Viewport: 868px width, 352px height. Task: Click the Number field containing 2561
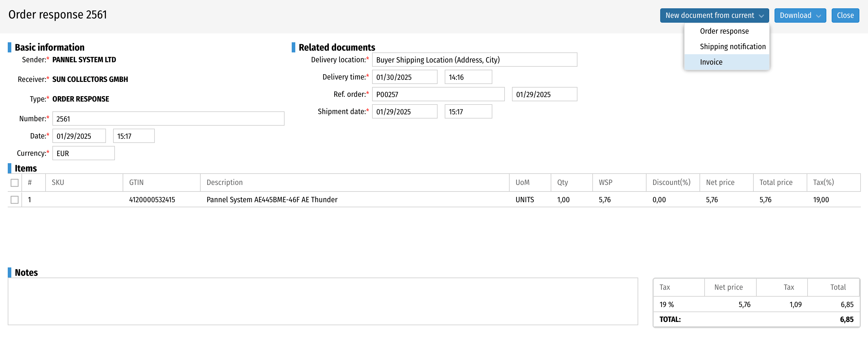(x=168, y=119)
